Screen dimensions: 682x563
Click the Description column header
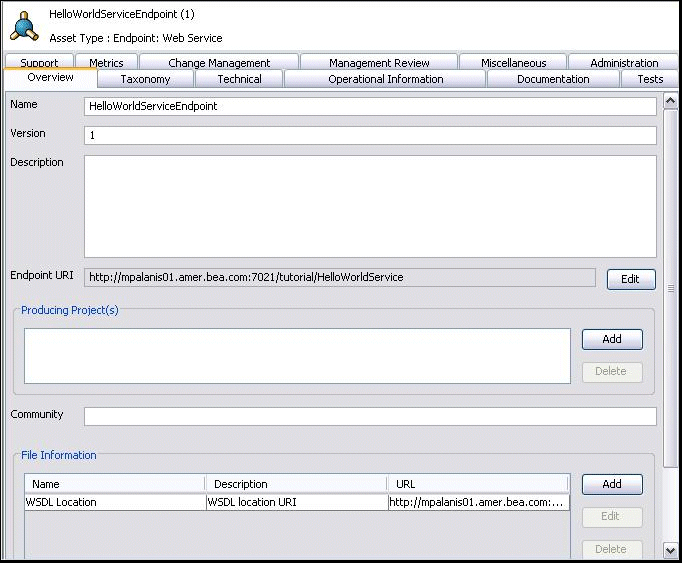pos(297,484)
